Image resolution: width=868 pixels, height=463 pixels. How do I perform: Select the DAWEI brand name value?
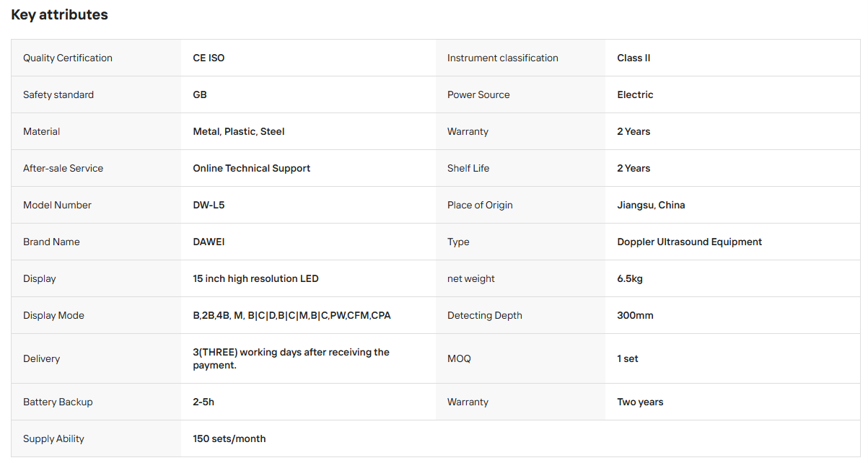(209, 242)
